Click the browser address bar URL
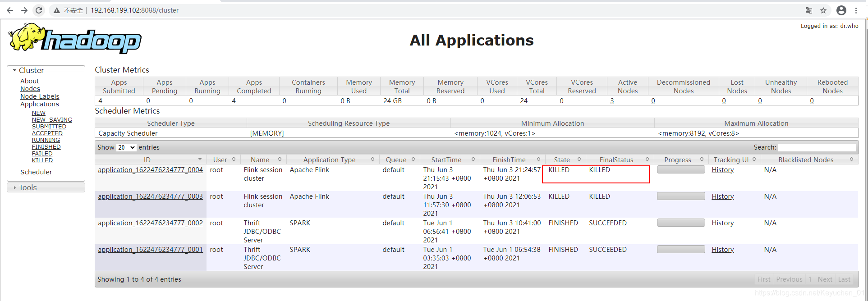 point(134,10)
